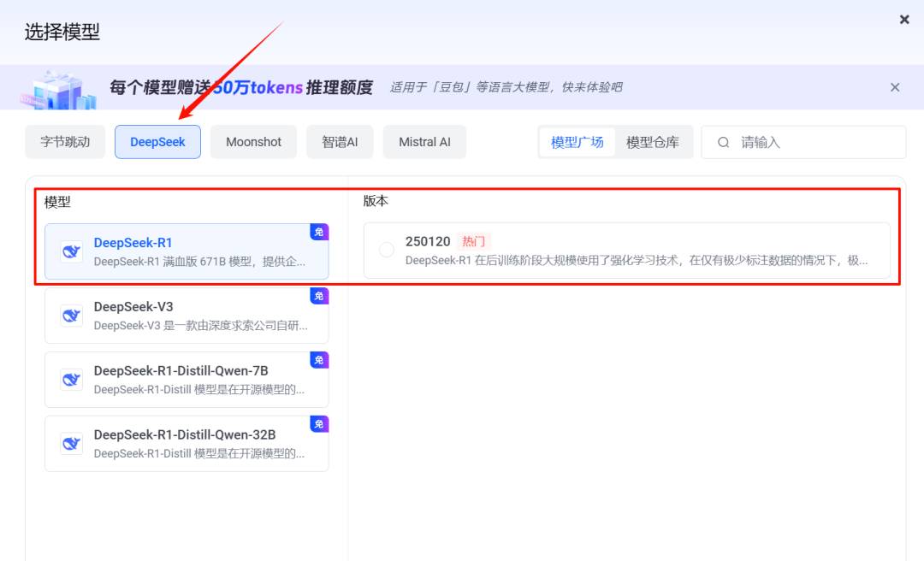
Task: Choose the DeepSeek-R1-Distill-Qwen-7B model card
Action: (x=187, y=380)
